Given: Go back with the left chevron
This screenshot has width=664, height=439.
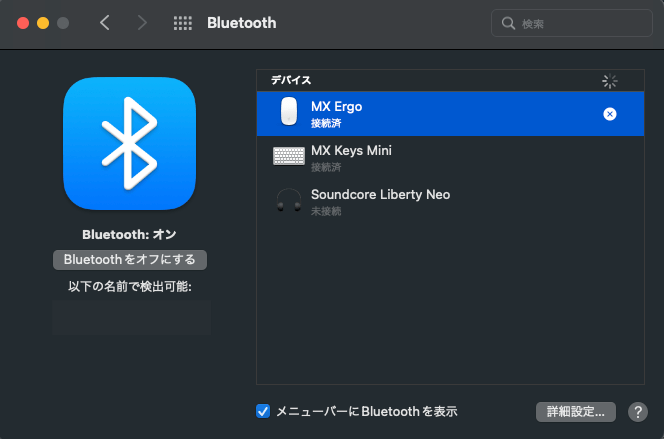Looking at the screenshot, I should (105, 23).
